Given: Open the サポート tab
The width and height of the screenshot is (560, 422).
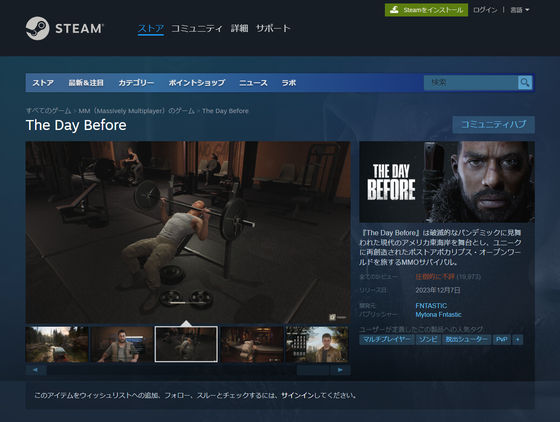Looking at the screenshot, I should point(273,28).
